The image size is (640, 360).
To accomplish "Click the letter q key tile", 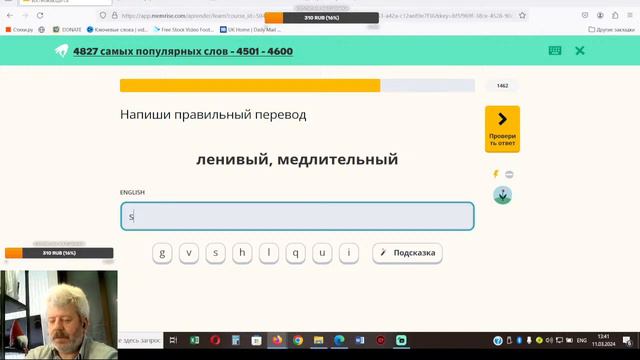I will pyautogui.click(x=296, y=253).
